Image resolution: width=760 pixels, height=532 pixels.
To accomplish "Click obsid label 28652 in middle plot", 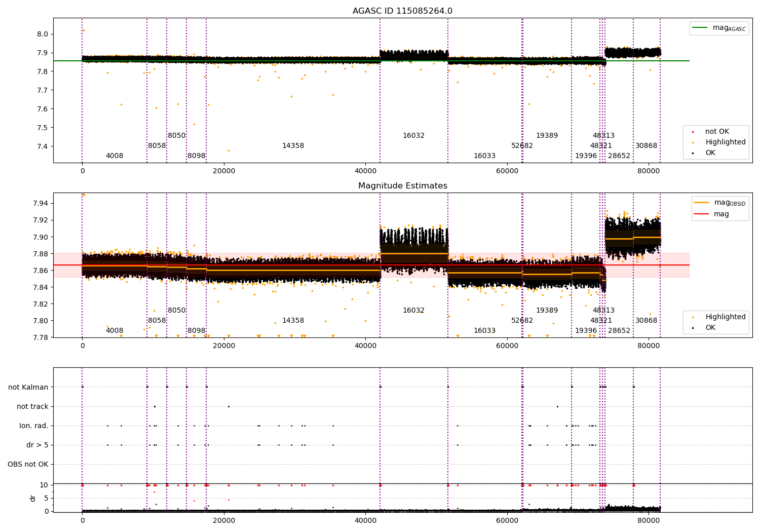I will tap(619, 331).
